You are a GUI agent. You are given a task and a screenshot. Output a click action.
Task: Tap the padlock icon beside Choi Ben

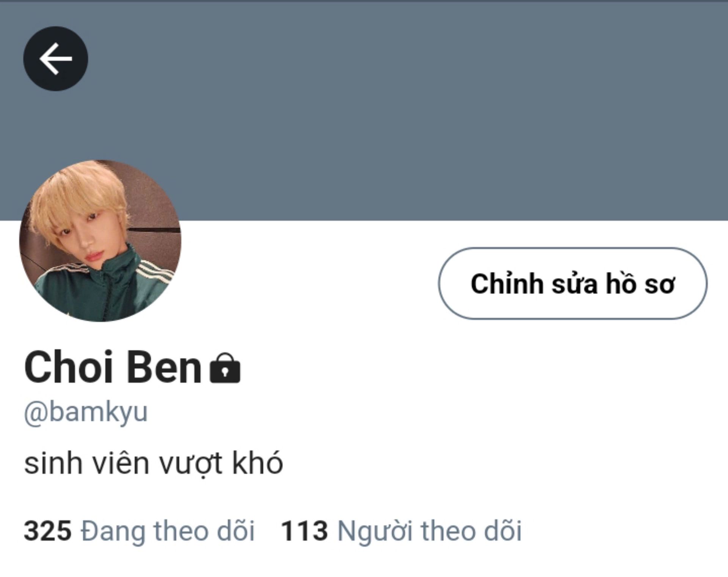click(225, 368)
